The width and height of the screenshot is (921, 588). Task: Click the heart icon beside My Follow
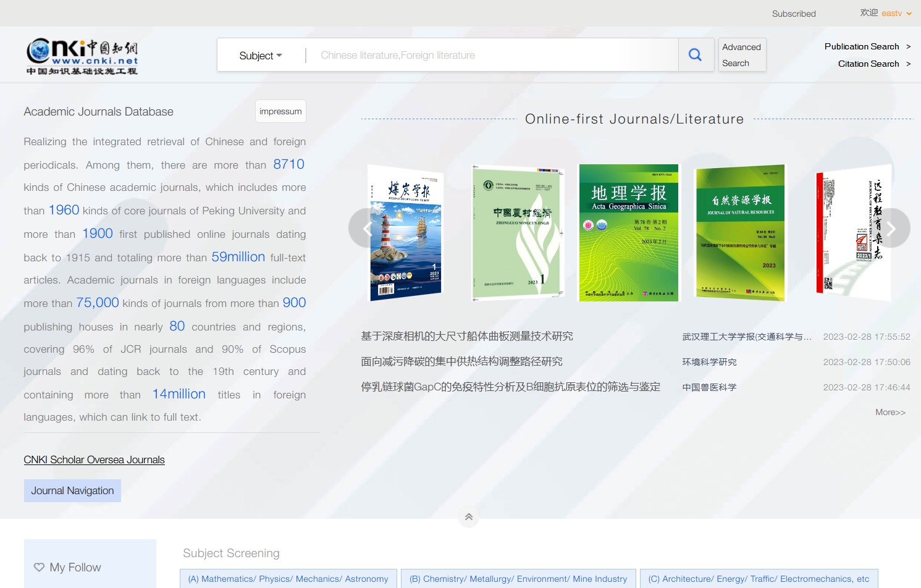pos(39,567)
